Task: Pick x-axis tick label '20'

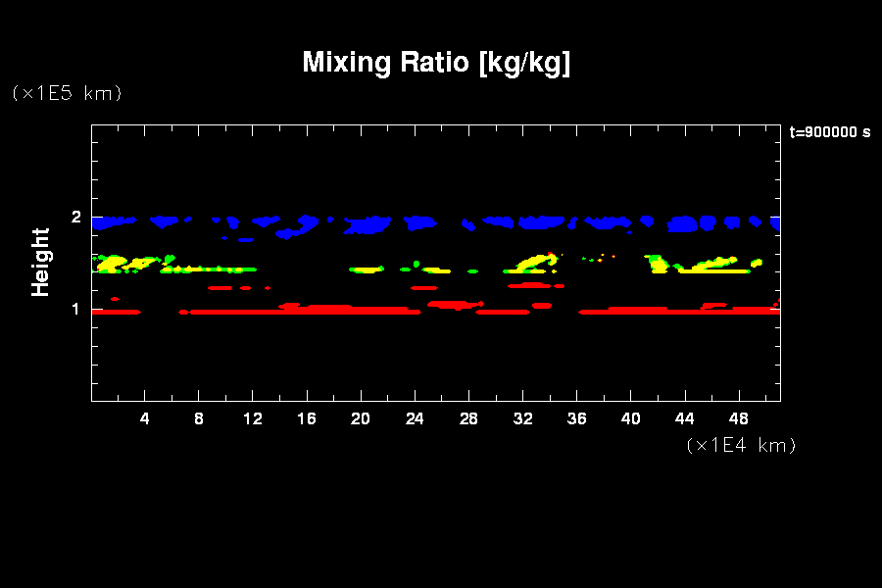Action: pyautogui.click(x=361, y=419)
